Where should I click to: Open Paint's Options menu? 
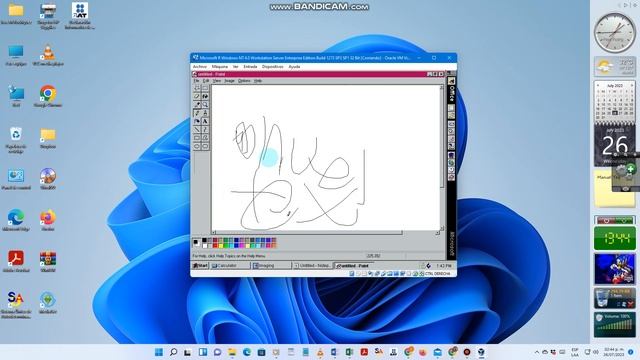pyautogui.click(x=244, y=81)
